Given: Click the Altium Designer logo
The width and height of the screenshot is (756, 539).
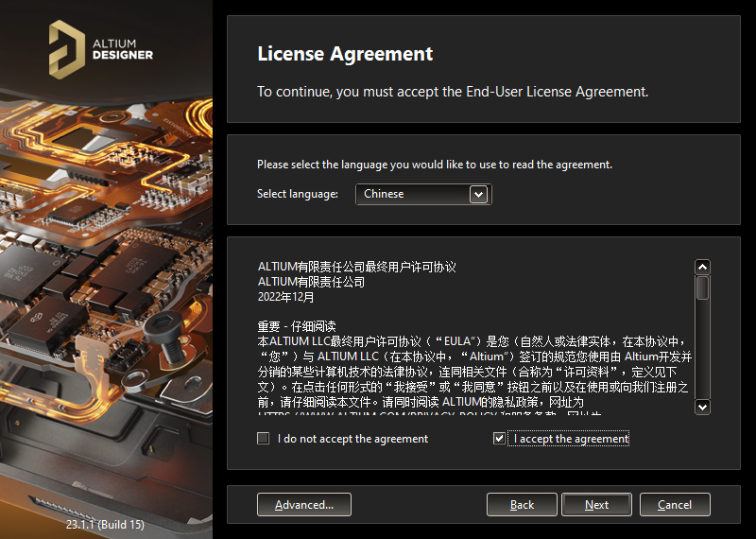Looking at the screenshot, I should 101,49.
